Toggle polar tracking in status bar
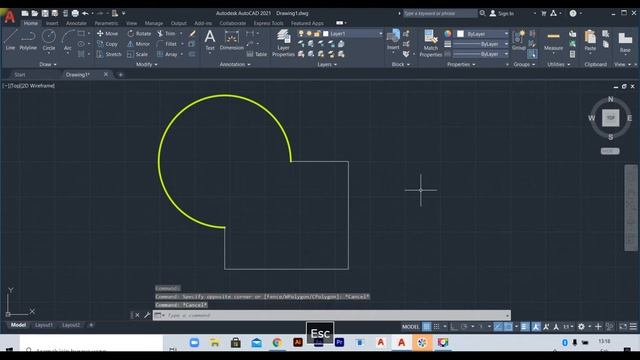 [464, 327]
